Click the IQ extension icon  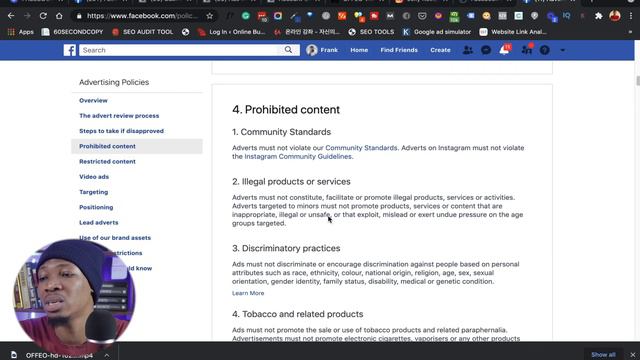[x=567, y=16]
